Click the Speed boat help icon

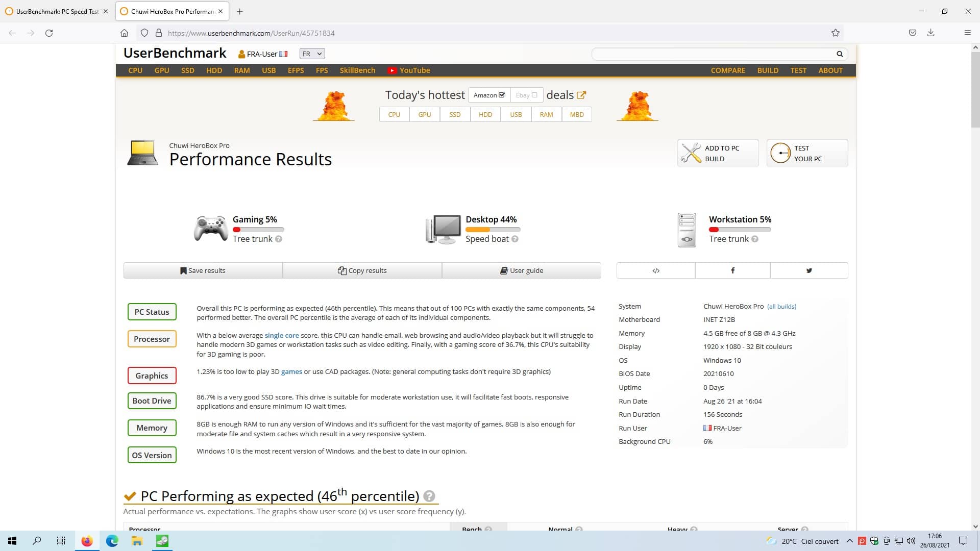[515, 239]
